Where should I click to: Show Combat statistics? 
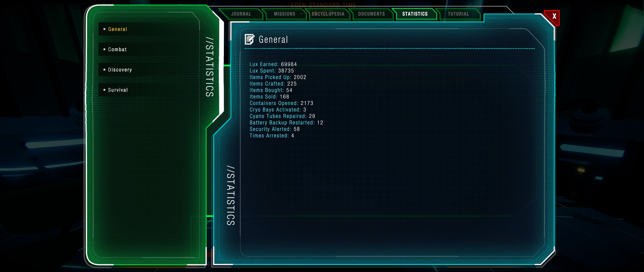(x=149, y=49)
